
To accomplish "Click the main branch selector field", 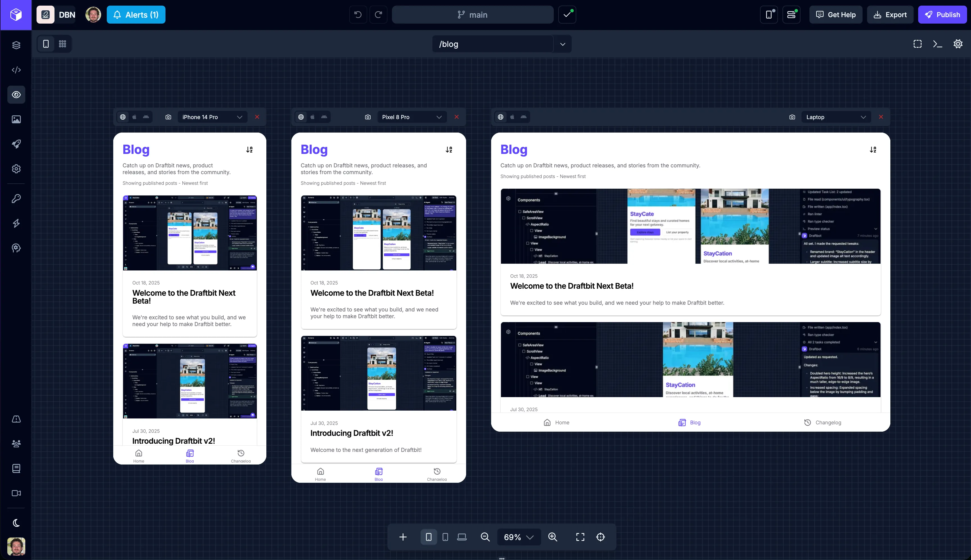I will [472, 15].
